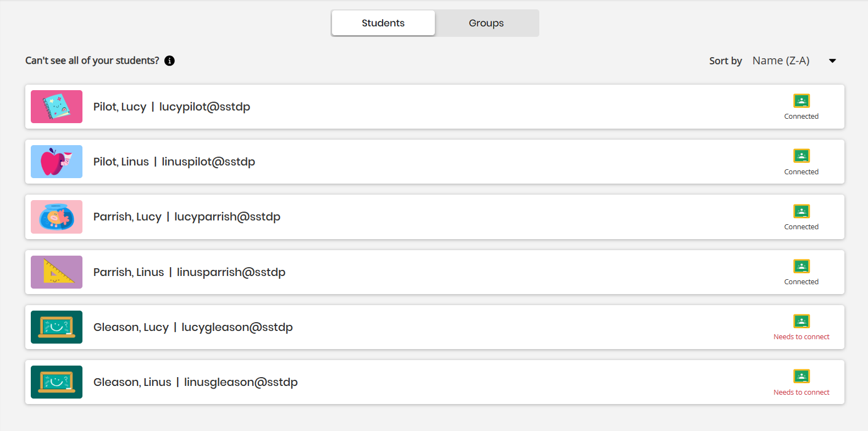Click Connected status for Parrish, Lucy
The height and width of the screenshot is (431, 868).
(801, 226)
